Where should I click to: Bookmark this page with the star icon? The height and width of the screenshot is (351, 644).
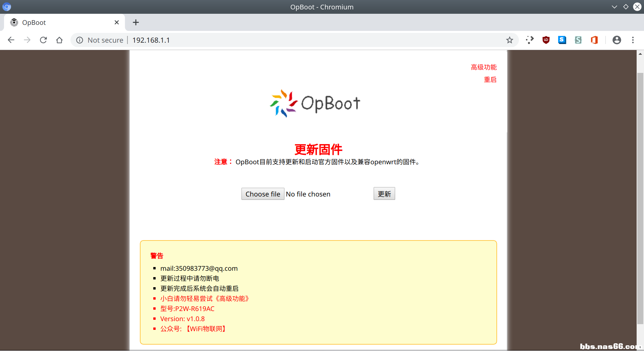pos(509,40)
